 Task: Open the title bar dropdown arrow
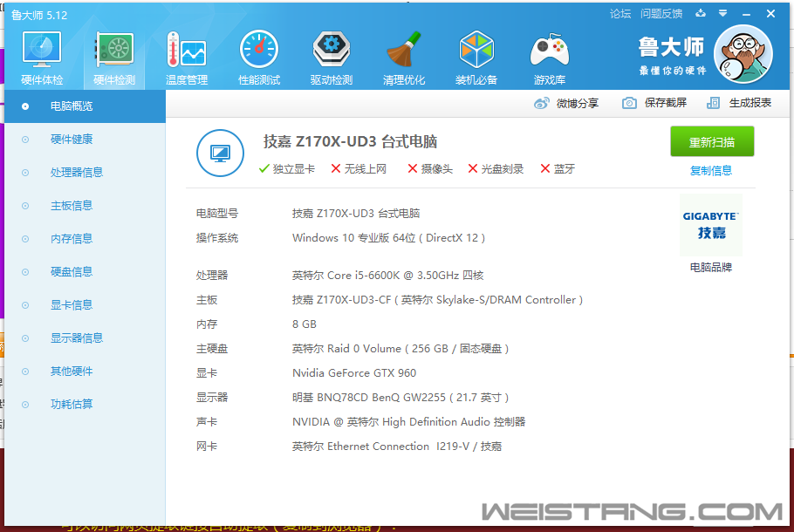point(724,14)
